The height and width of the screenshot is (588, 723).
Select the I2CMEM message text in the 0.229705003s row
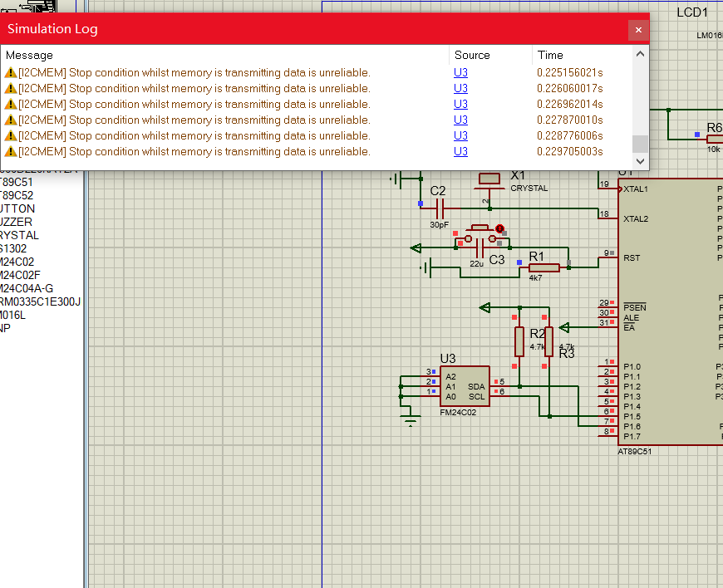(194, 152)
